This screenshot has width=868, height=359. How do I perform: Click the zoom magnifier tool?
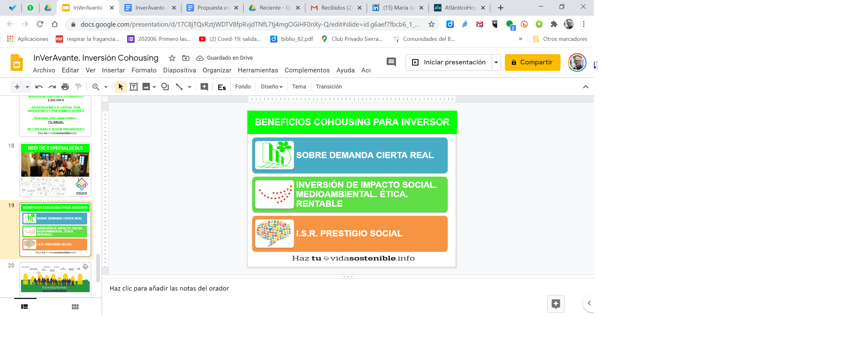96,87
